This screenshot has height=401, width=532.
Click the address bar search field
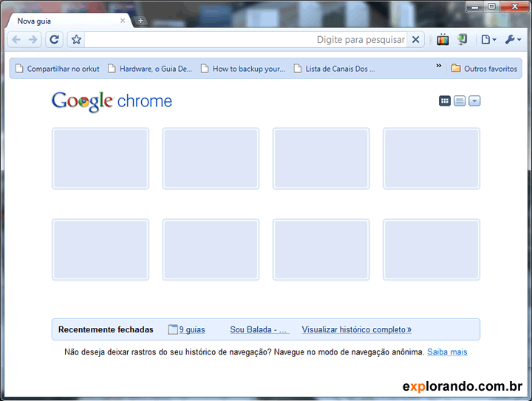point(246,40)
